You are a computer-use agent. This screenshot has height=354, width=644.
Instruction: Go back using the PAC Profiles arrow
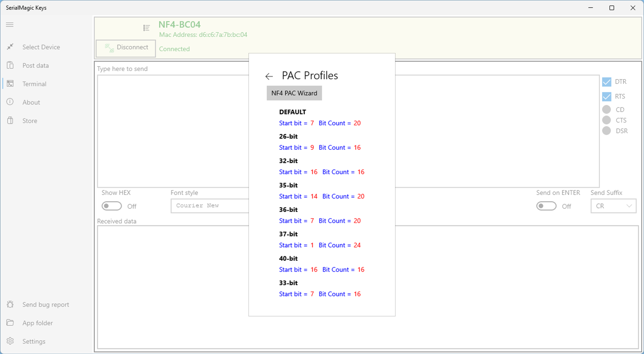tap(269, 76)
